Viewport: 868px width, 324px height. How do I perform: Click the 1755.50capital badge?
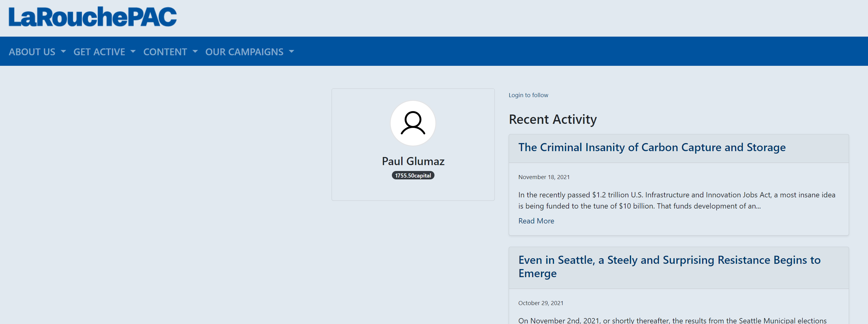413,175
